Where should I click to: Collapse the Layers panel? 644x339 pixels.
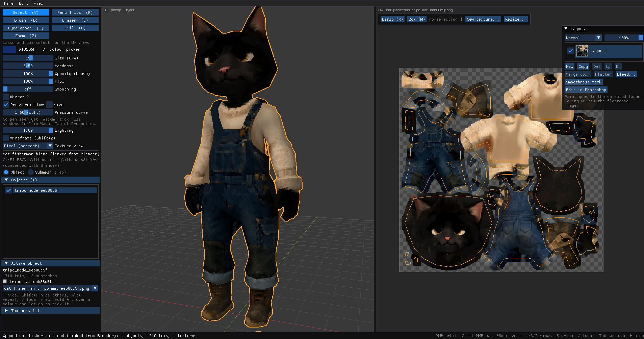tap(566, 29)
